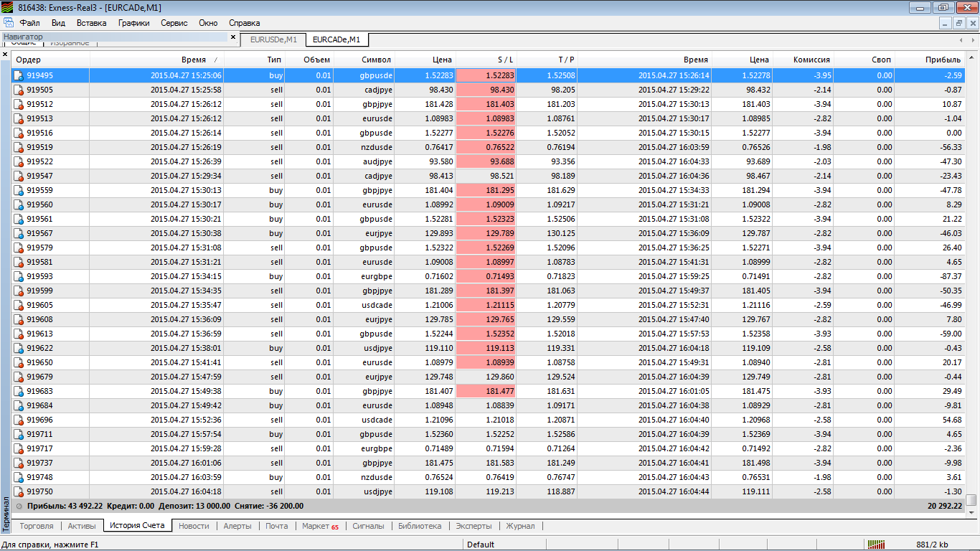Open the Графики menu
The height and width of the screenshot is (551, 980).
point(134,23)
